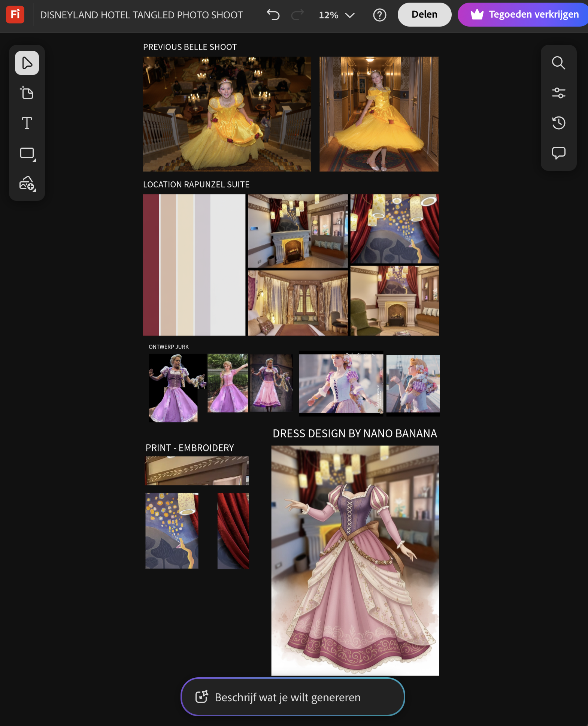
Task: Open the search magnifier in right panel
Action: point(558,63)
